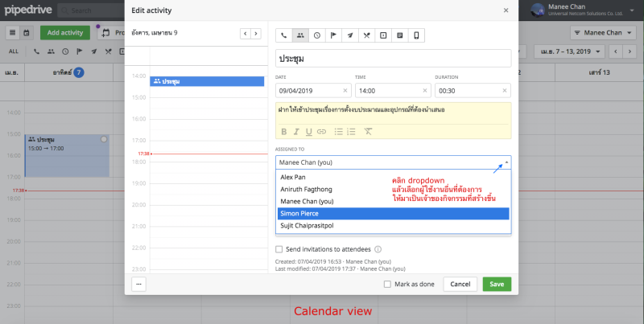This screenshot has width=644, height=324.
Task: Clear the date field value
Action: click(x=345, y=91)
